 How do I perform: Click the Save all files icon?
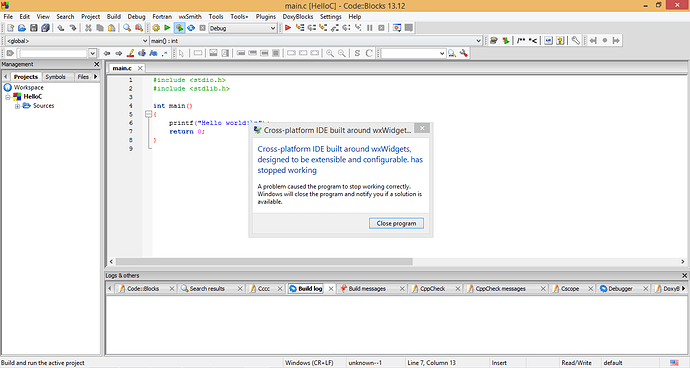click(x=45, y=28)
